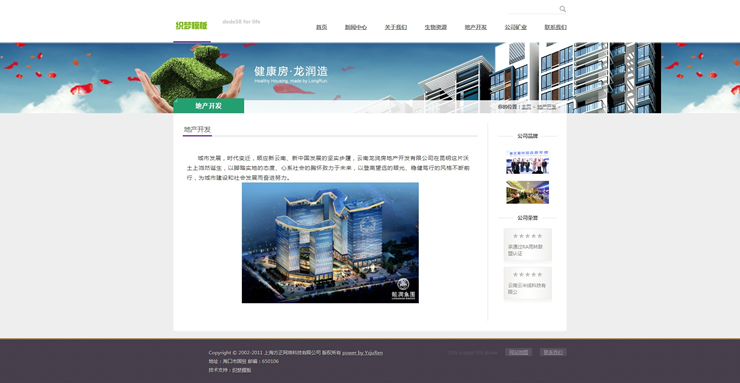Click the search magnifier icon

[x=563, y=9]
